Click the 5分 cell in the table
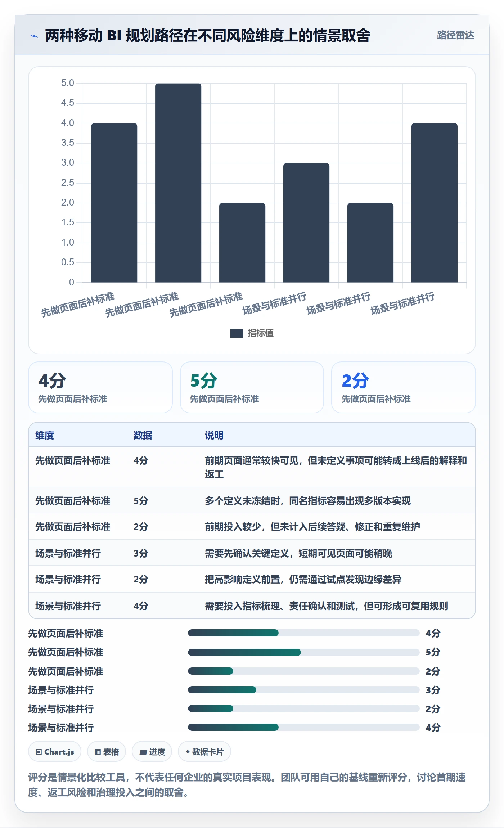This screenshot has width=504, height=828. [x=141, y=501]
